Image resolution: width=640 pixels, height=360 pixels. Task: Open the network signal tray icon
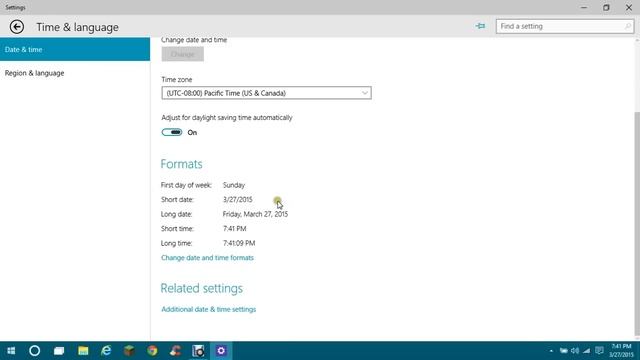tap(587, 351)
